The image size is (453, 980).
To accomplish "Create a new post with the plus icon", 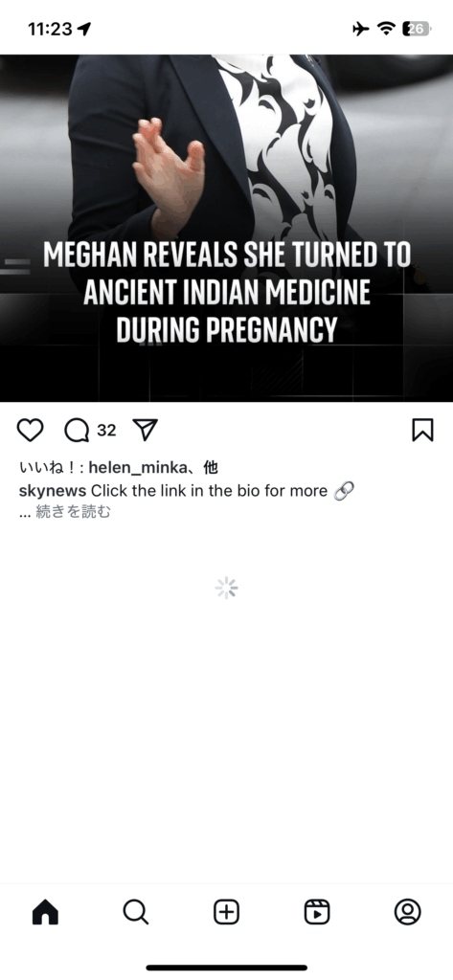I will tap(226, 912).
